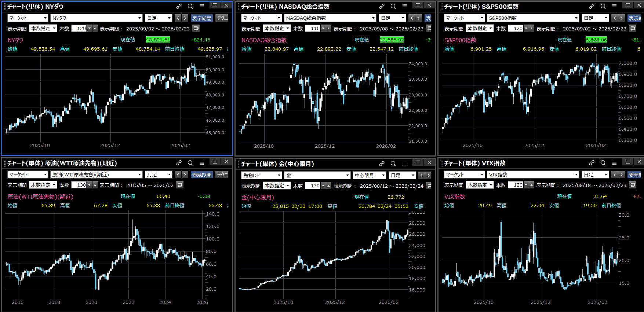Click reset period arrow icon in NYダウ panel

196,28
